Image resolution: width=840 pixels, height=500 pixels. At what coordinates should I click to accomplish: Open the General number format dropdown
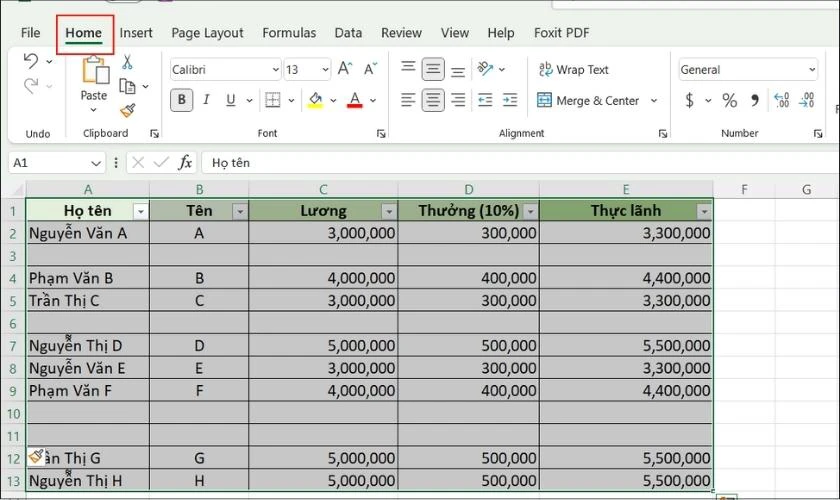(812, 70)
